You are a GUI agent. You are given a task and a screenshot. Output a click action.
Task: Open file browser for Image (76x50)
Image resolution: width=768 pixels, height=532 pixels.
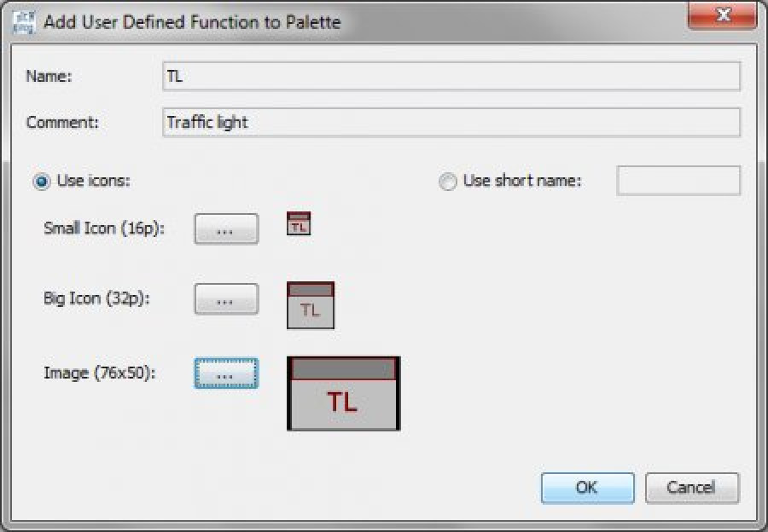pyautogui.click(x=226, y=373)
